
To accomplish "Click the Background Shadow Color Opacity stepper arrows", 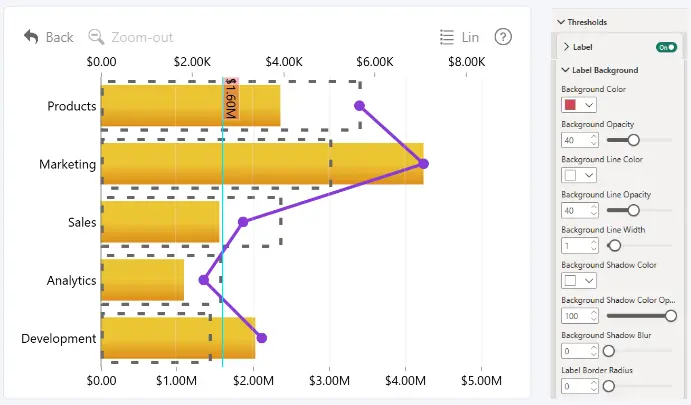I will [594, 316].
